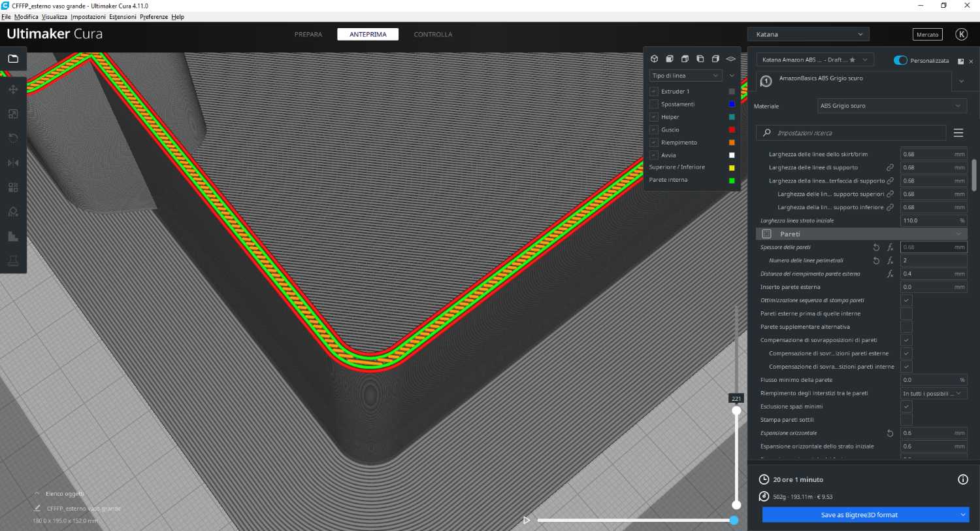Open the File menu
980x531 pixels.
(6, 16)
